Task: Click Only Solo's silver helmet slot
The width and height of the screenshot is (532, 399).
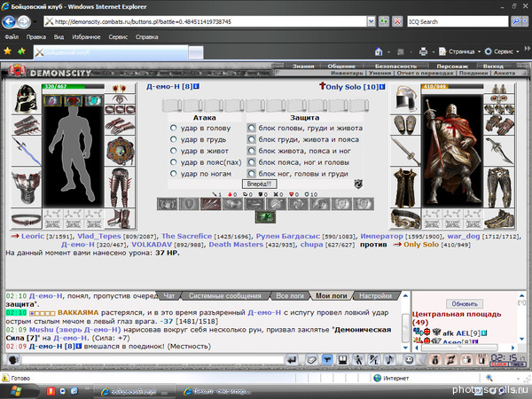Action: pyautogui.click(x=405, y=98)
